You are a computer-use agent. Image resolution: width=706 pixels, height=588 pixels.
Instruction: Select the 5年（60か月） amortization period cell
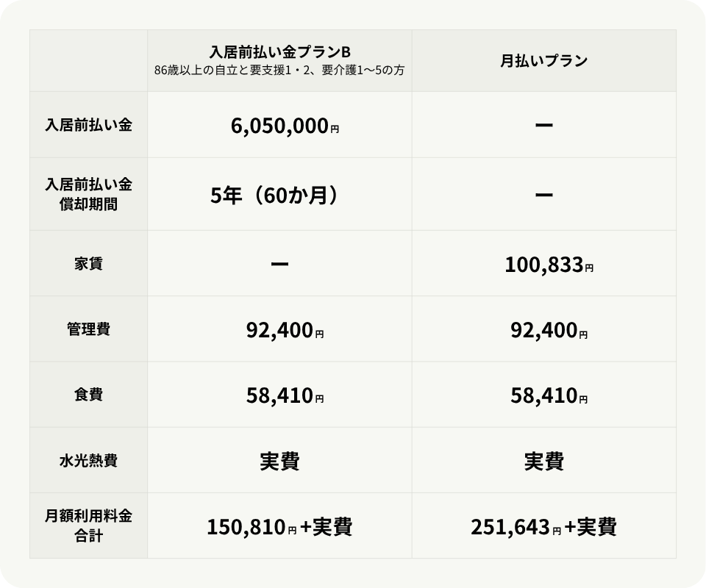pos(279,195)
